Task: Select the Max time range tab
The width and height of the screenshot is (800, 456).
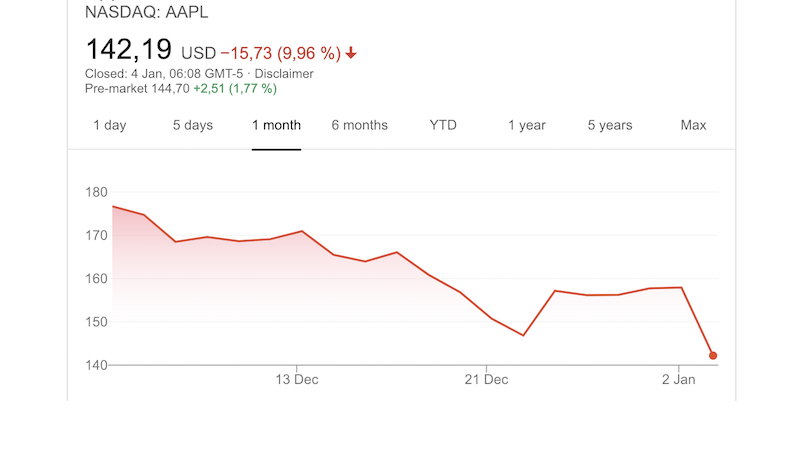Action: (x=693, y=125)
